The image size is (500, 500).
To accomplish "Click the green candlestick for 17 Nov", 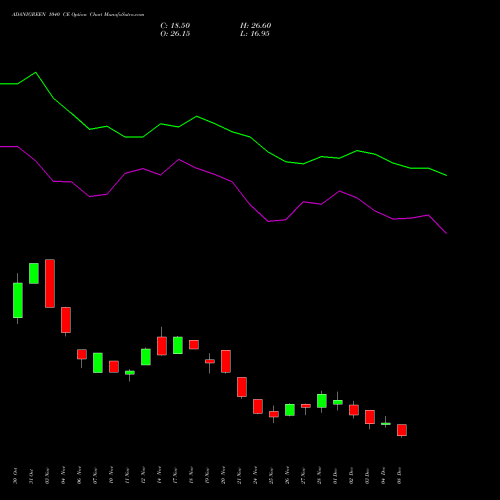I will [178, 345].
